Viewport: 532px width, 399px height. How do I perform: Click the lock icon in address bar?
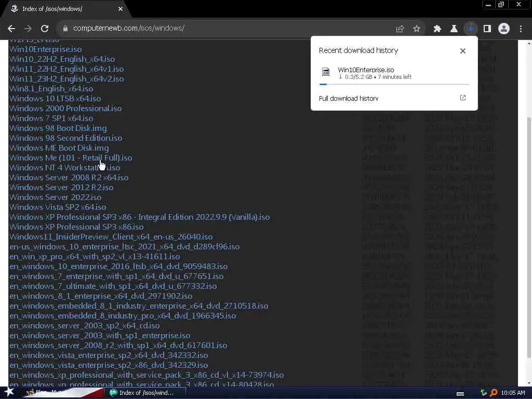click(x=65, y=29)
